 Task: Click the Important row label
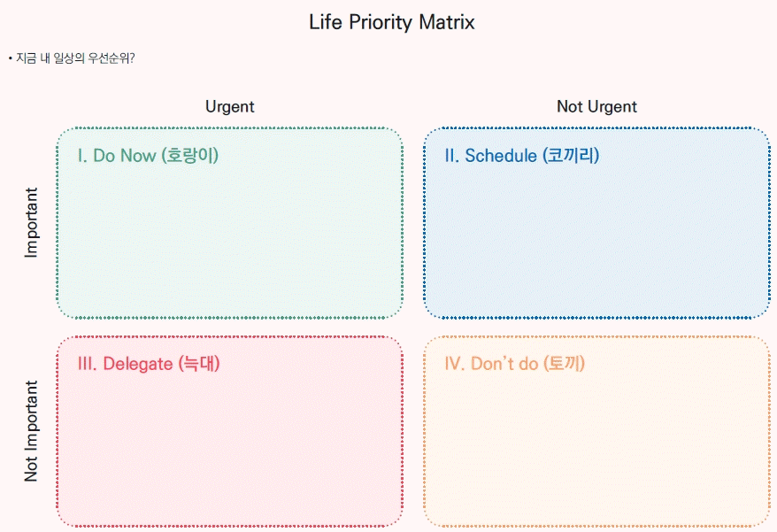point(31,222)
